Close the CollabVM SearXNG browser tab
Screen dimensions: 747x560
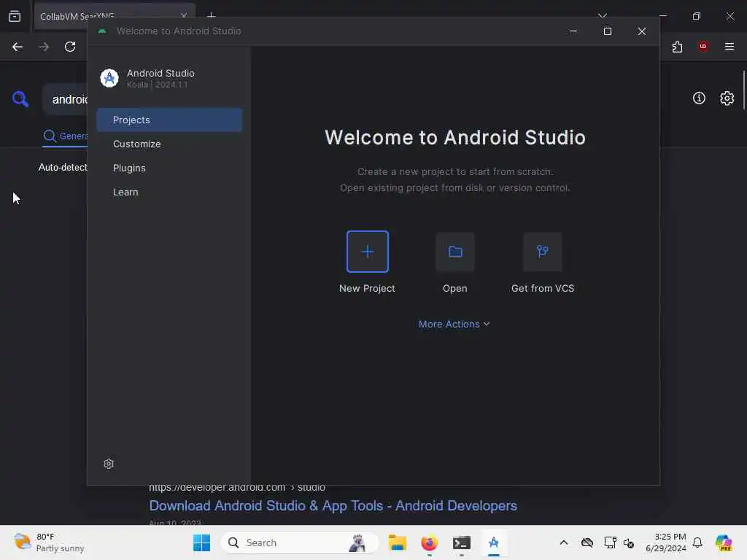click(184, 16)
